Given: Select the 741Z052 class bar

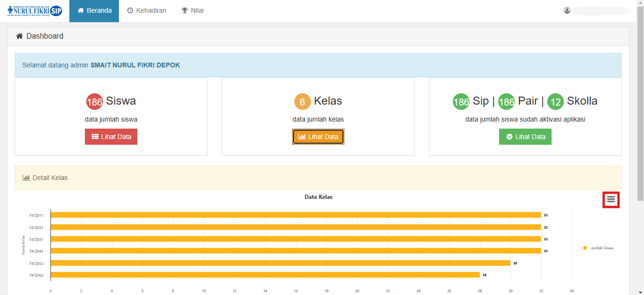Looking at the screenshot, I should (280, 263).
